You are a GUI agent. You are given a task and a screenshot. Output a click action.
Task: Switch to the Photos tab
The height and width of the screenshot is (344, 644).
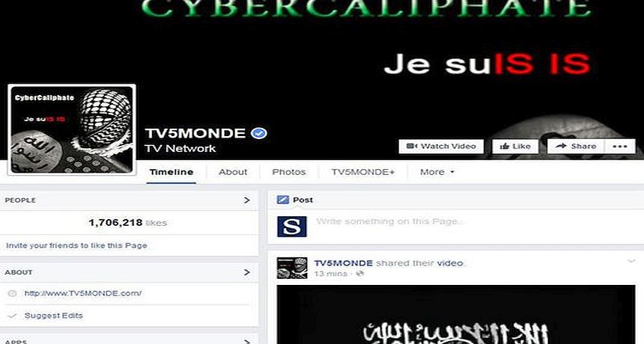tap(289, 172)
